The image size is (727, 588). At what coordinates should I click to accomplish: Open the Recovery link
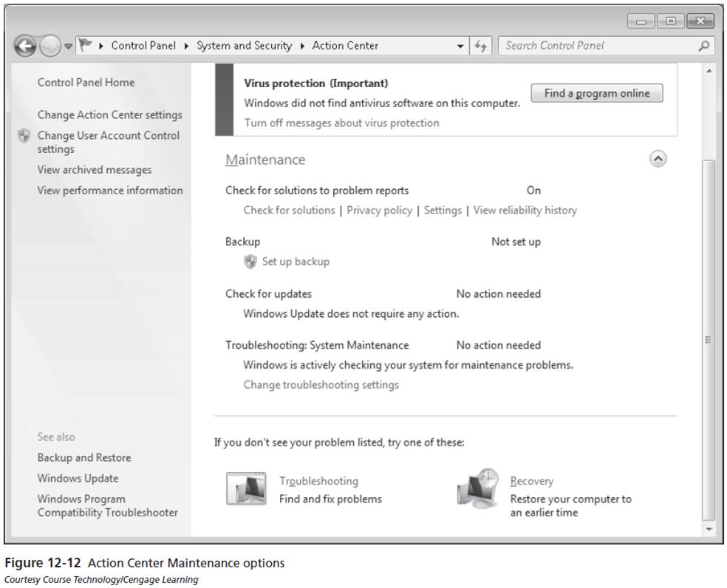tap(532, 482)
